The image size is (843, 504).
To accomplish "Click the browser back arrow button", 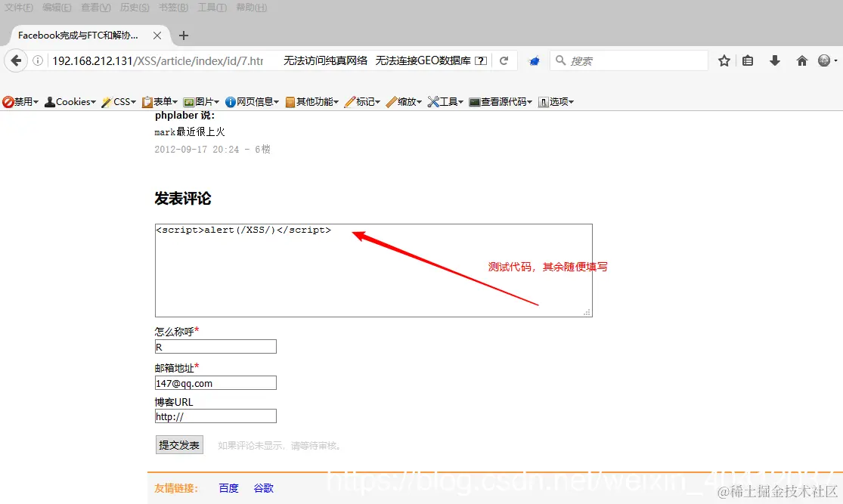I will click(x=16, y=60).
